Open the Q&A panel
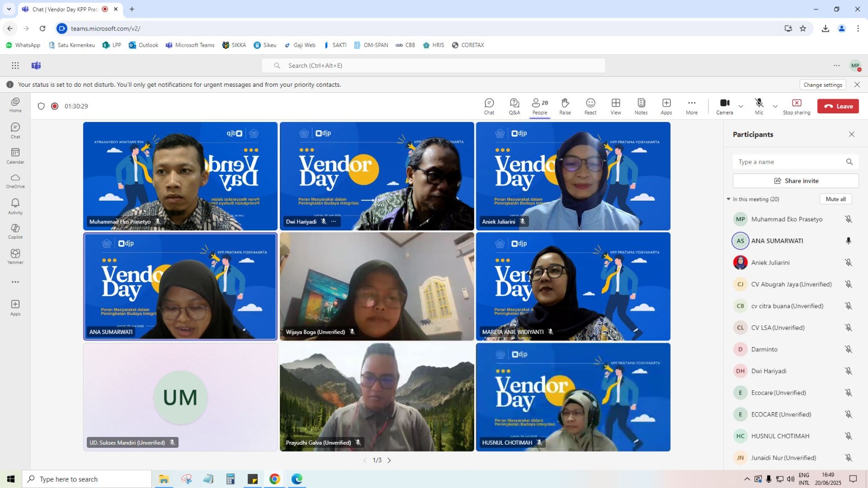 pyautogui.click(x=514, y=106)
